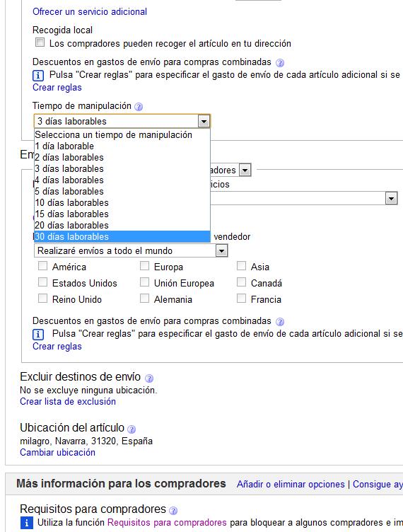Click help icon beside Requisitos para compradores
The width and height of the screenshot is (403, 532).
click(173, 510)
